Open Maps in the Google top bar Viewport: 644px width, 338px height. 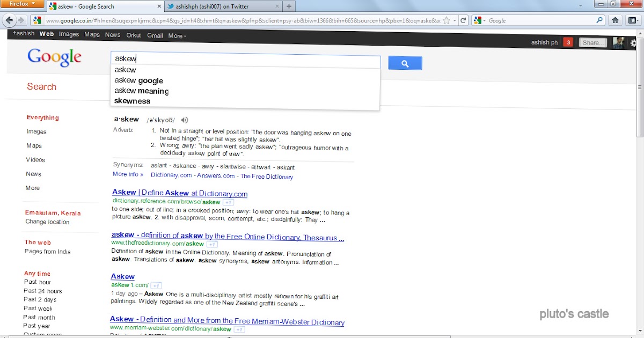[92, 34]
